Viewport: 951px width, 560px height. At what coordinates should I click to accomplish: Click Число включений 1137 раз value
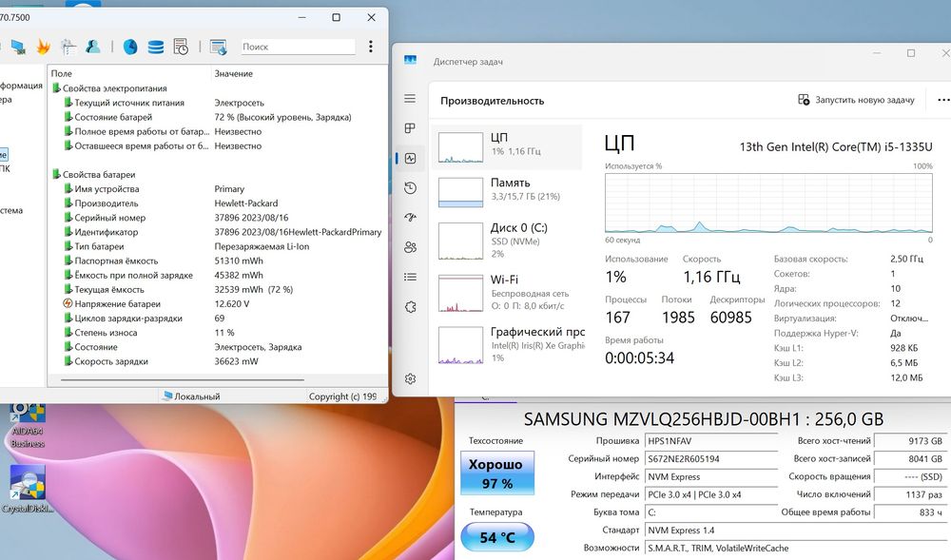pos(910,494)
